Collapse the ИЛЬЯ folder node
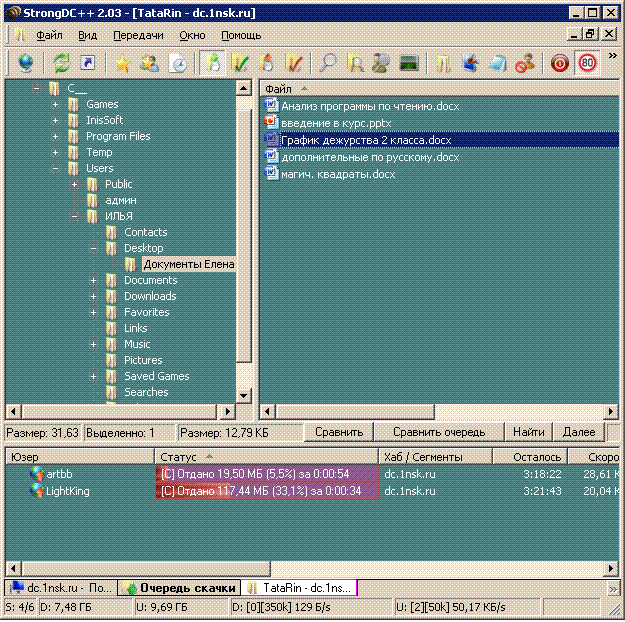Screen dimensions: 625x622 pyautogui.click(x=75, y=217)
